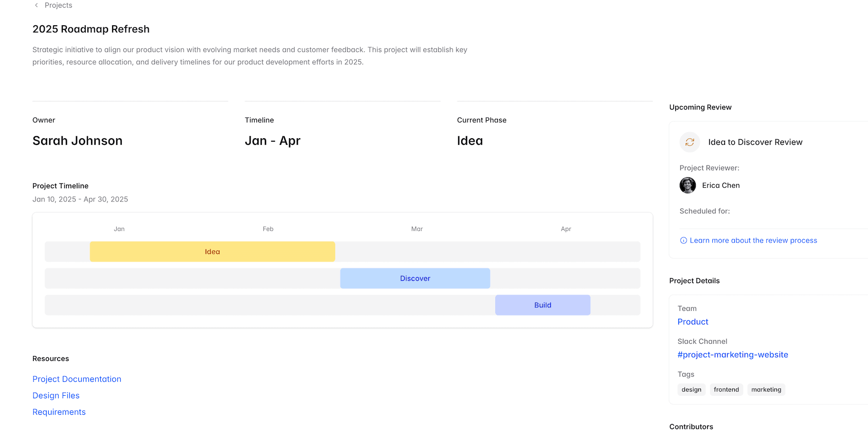The height and width of the screenshot is (440, 868).
Task: Select the Product team link
Action: click(x=693, y=322)
